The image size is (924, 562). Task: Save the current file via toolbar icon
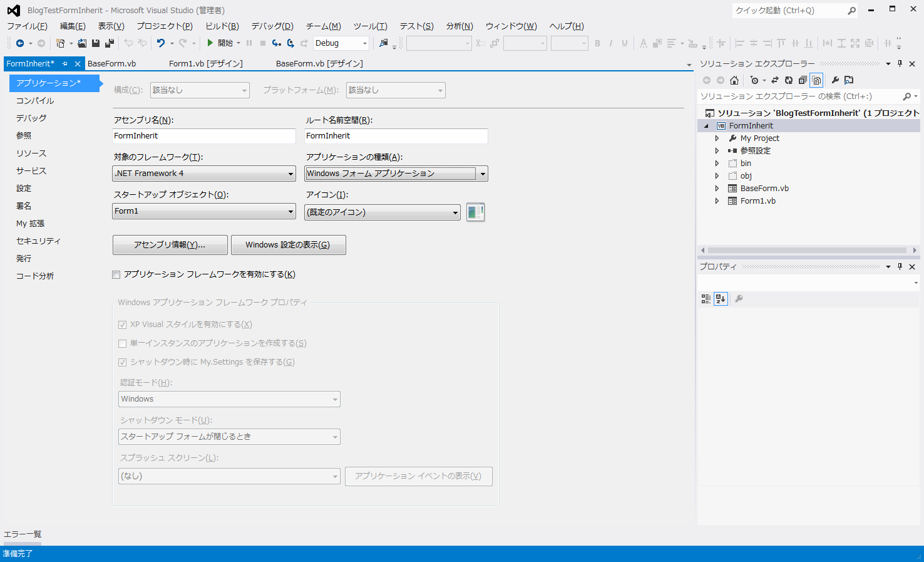pos(96,43)
